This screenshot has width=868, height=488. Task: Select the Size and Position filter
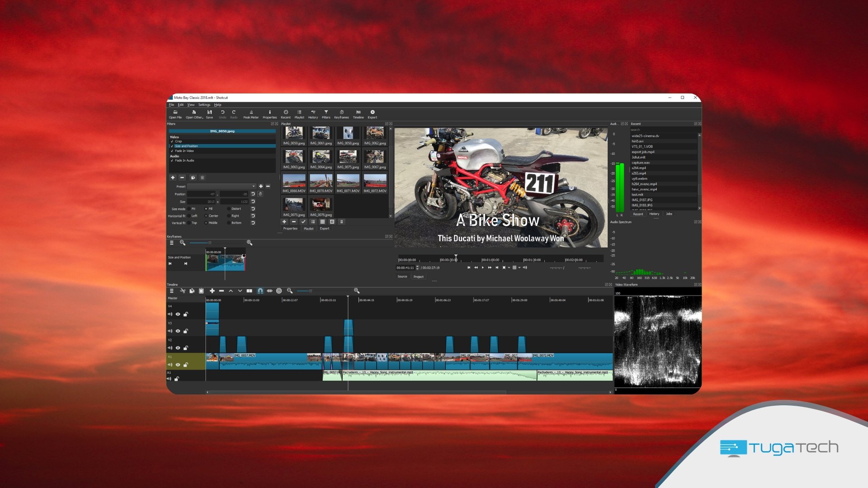(x=222, y=146)
